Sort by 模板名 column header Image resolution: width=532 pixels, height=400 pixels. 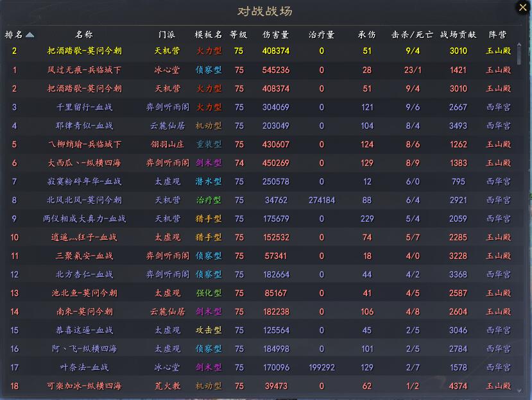pyautogui.click(x=209, y=35)
